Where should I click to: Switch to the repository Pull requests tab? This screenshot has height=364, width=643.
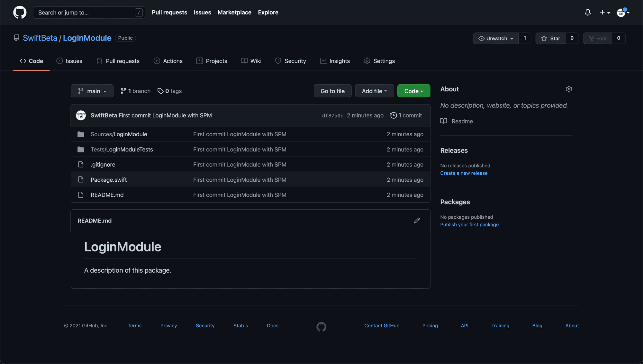[x=118, y=61]
